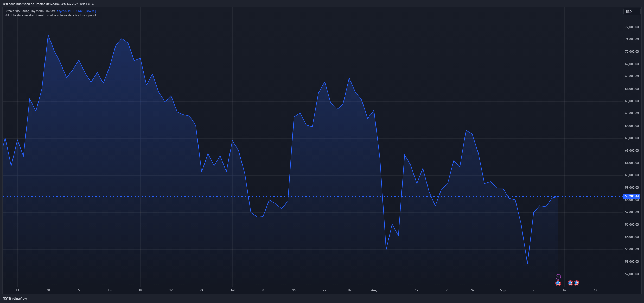Click the TradingView logo at bottom left

[x=15, y=298]
